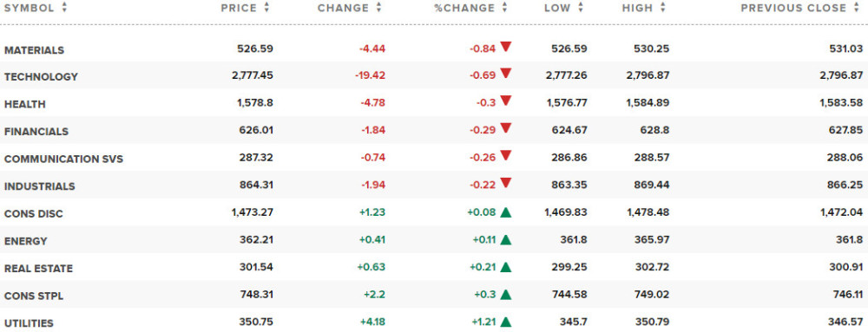
Task: Open the MATERIALS sector link
Action: [35, 49]
